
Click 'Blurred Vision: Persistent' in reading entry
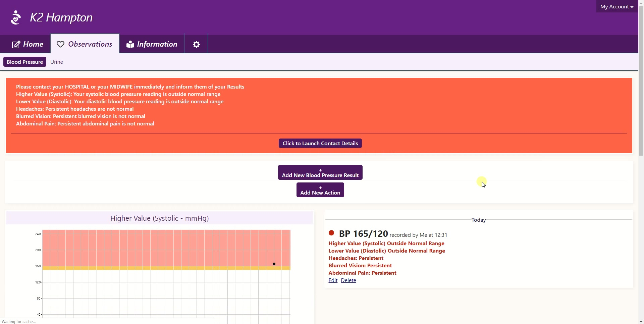point(360,266)
